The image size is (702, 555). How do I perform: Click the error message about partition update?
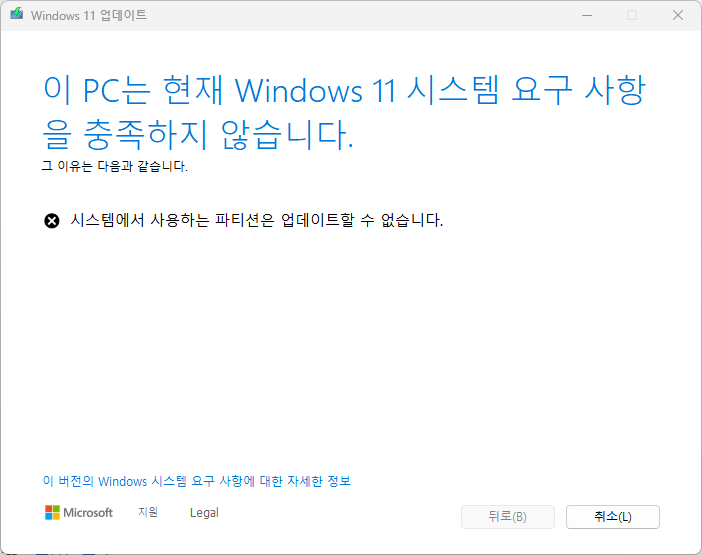point(257,220)
